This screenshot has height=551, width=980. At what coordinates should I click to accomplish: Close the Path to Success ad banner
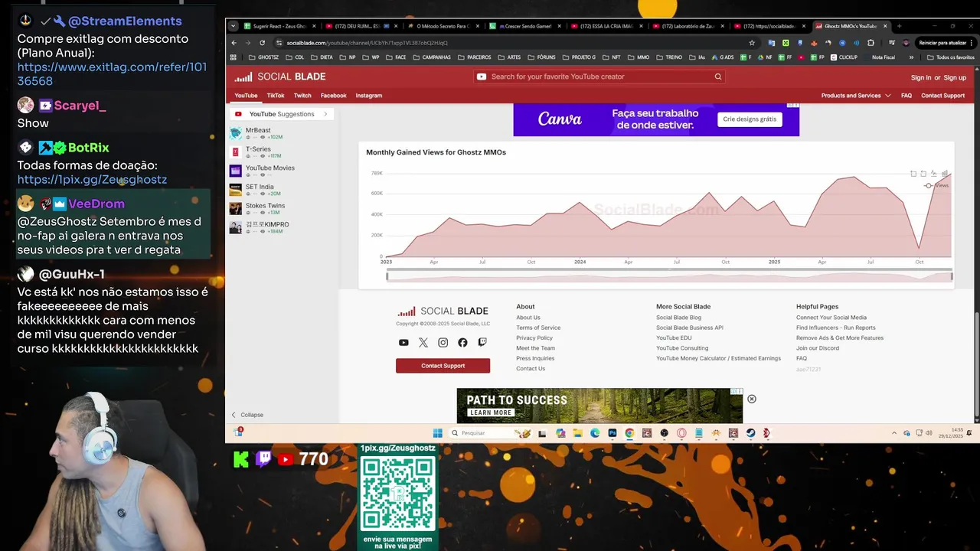click(752, 399)
